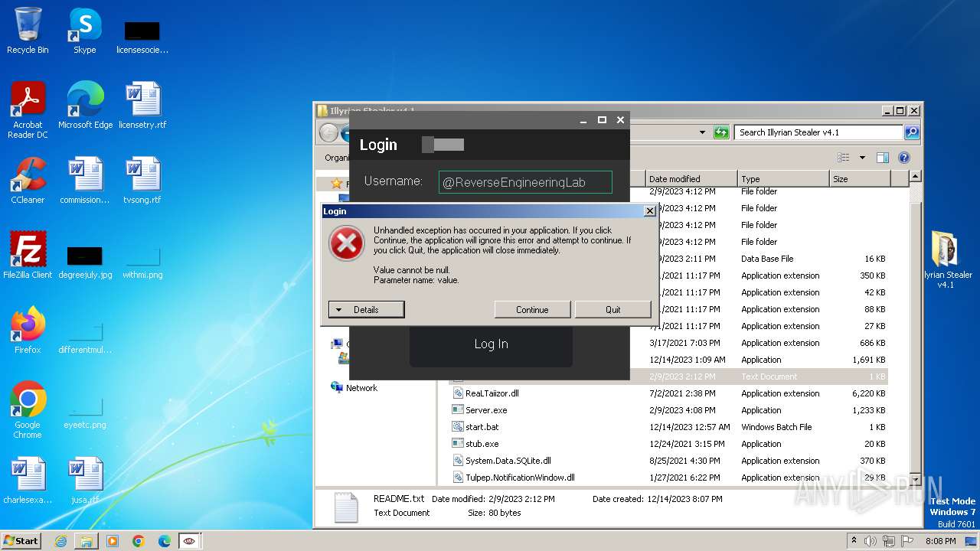Image resolution: width=980 pixels, height=551 pixels.
Task: Select eyeetc.png desktop file
Action: pyautogui.click(x=85, y=412)
